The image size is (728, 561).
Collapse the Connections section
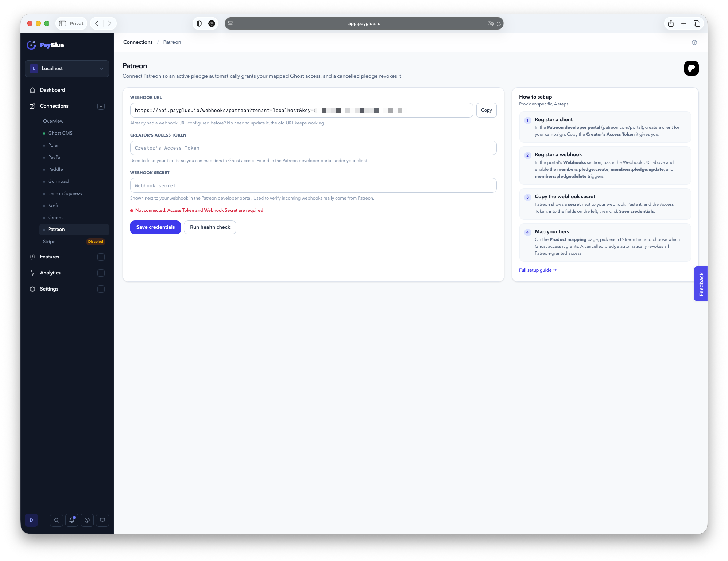point(101,106)
